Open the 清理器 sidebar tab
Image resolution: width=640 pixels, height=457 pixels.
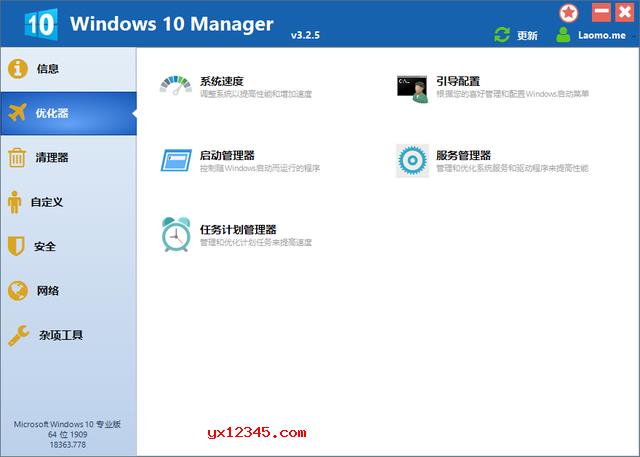pos(69,158)
